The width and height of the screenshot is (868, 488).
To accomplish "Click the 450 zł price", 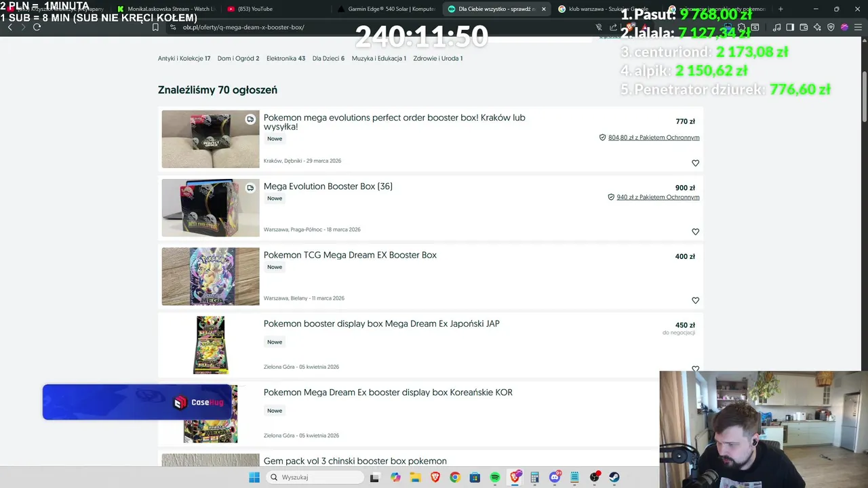I will pyautogui.click(x=685, y=325).
